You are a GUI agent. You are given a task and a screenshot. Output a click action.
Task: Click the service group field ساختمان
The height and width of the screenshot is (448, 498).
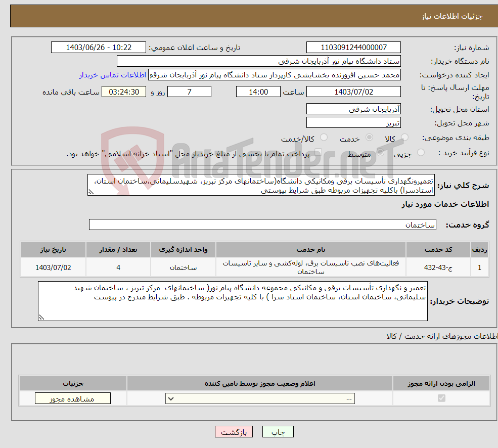[x=262, y=225]
